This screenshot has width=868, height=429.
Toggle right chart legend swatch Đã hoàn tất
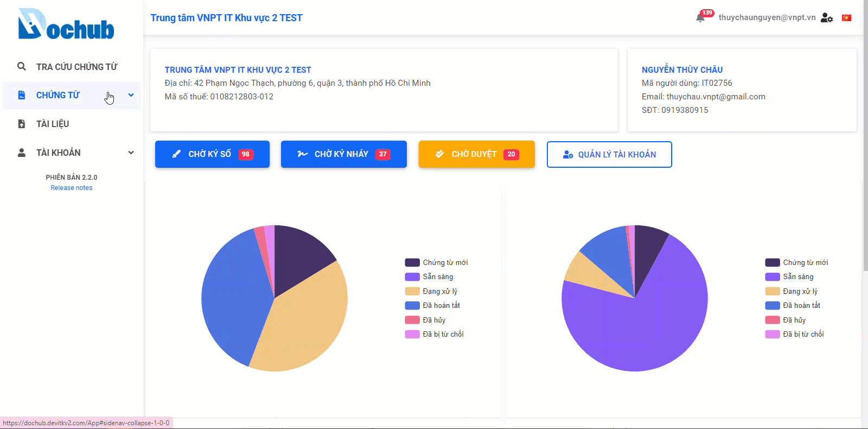pos(773,306)
